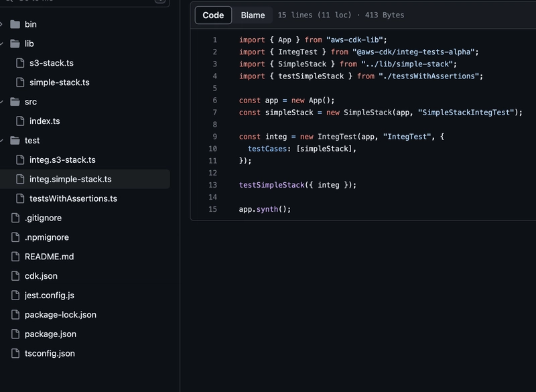
Task: Click the .gitignore file icon
Action: pos(15,218)
